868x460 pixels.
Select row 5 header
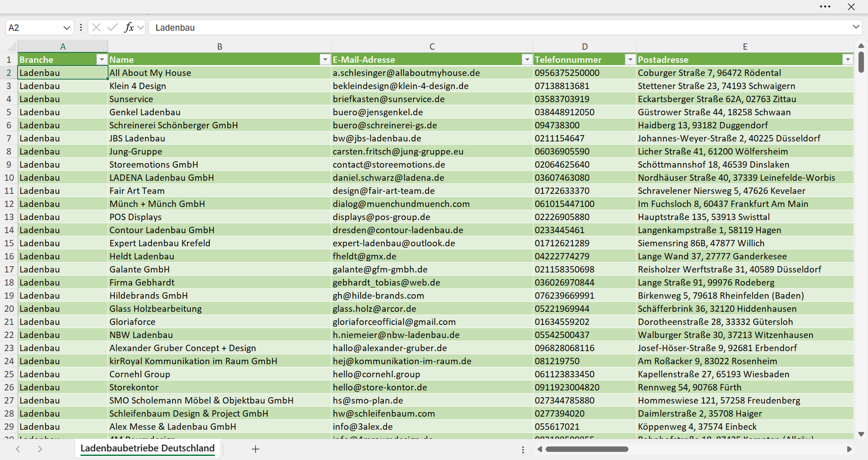coord(9,112)
